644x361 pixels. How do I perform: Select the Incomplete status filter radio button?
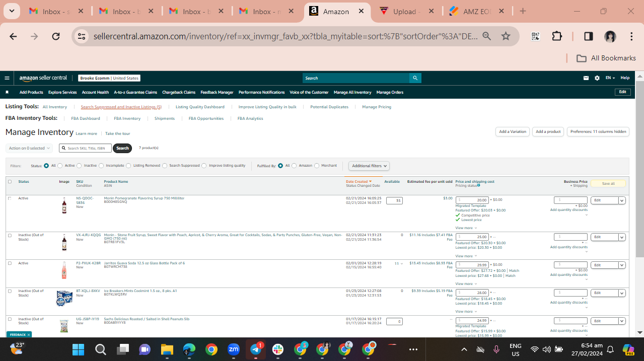tap(101, 166)
